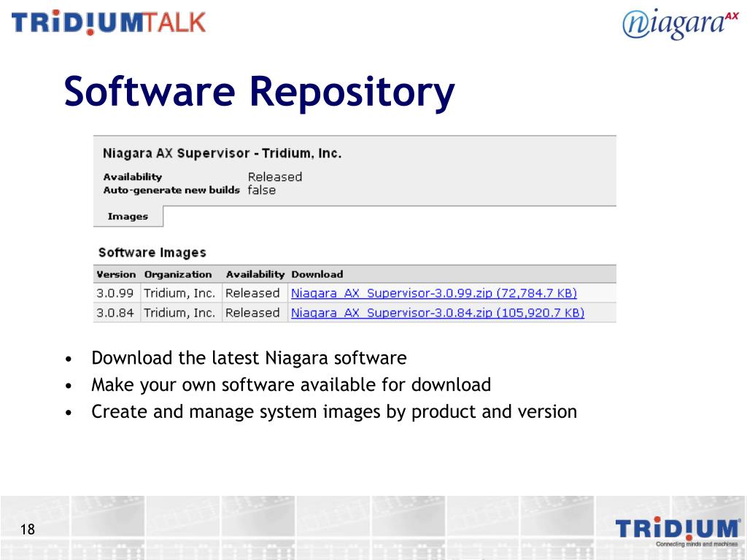
Task: Click the Organization column header
Action: tap(178, 274)
